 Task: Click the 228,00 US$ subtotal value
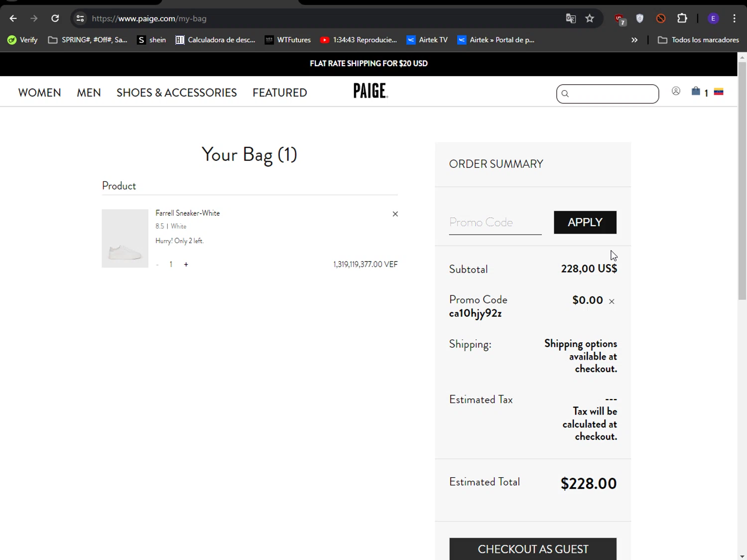(589, 269)
